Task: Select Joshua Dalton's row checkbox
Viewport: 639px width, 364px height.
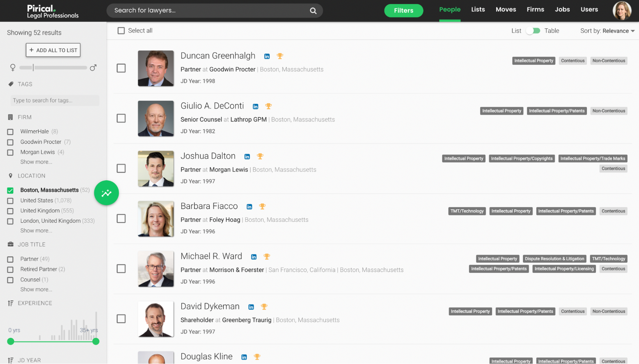Action: [121, 168]
